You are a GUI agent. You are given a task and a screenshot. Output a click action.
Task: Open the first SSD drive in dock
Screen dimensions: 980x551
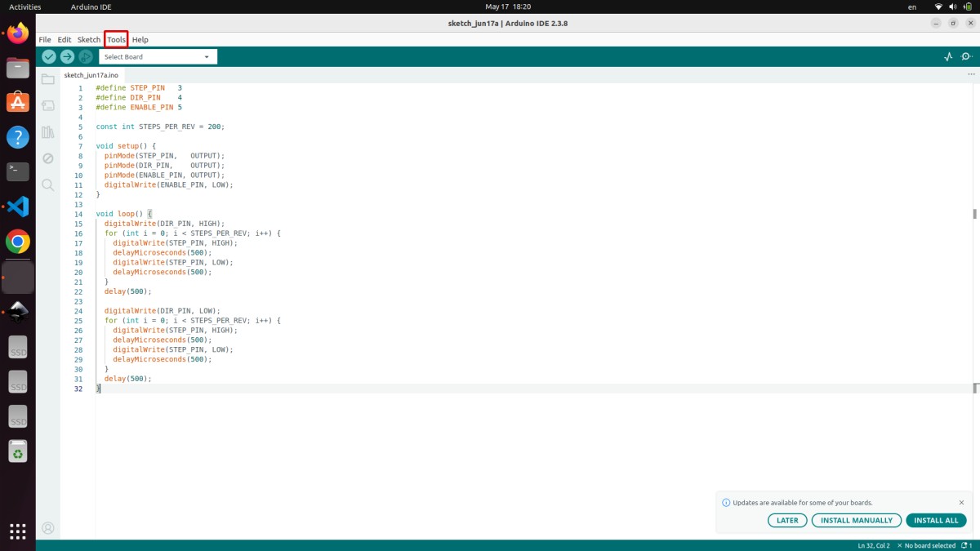(18, 346)
